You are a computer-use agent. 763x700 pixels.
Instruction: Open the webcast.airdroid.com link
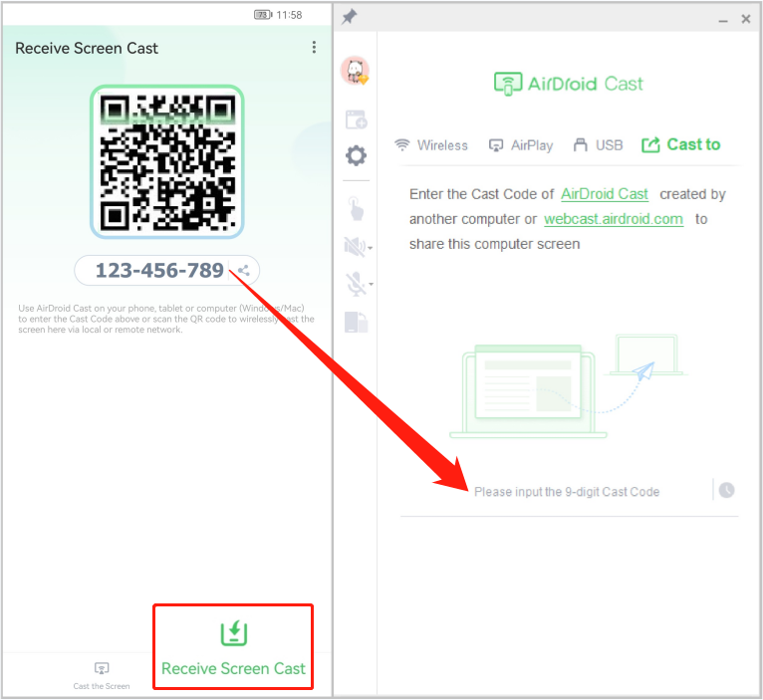614,219
